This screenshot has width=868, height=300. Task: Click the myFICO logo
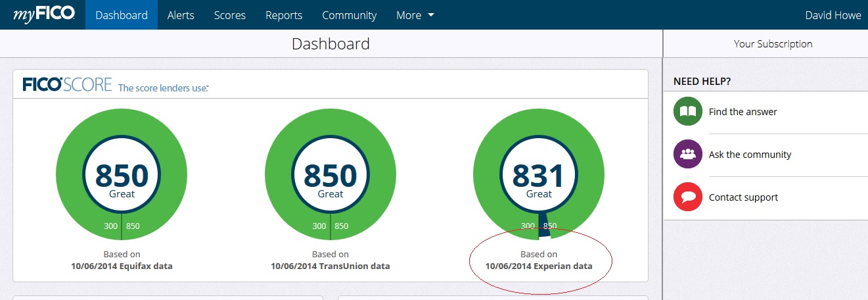pyautogui.click(x=43, y=14)
